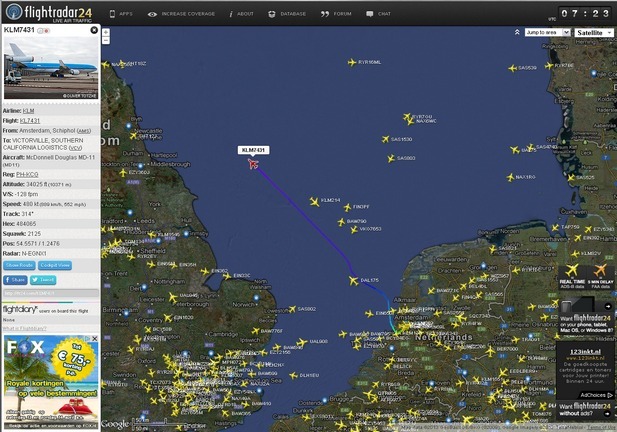This screenshot has width=617, height=432.
Task: Open the VCV destination airport link
Action: point(75,148)
